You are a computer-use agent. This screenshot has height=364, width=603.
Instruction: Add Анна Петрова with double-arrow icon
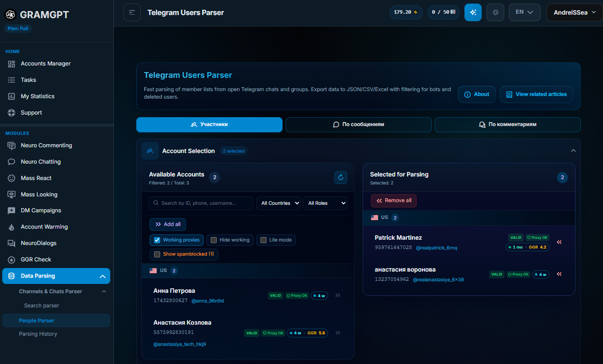click(x=338, y=295)
